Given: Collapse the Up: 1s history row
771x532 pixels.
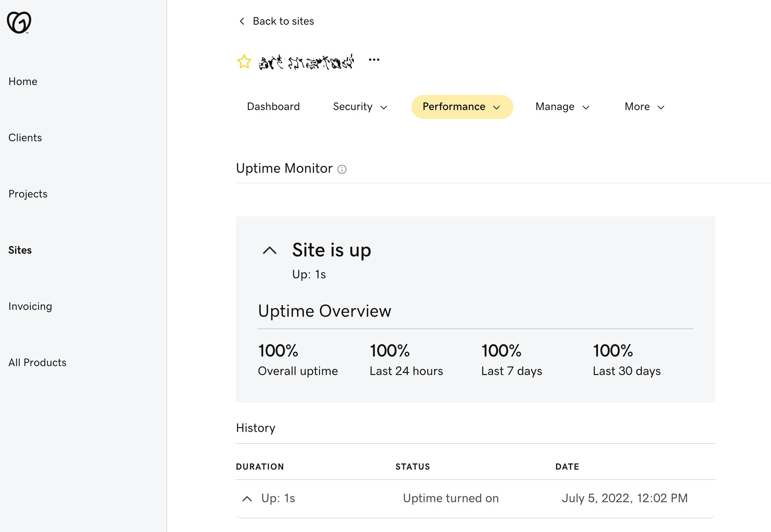Looking at the screenshot, I should click(x=247, y=499).
